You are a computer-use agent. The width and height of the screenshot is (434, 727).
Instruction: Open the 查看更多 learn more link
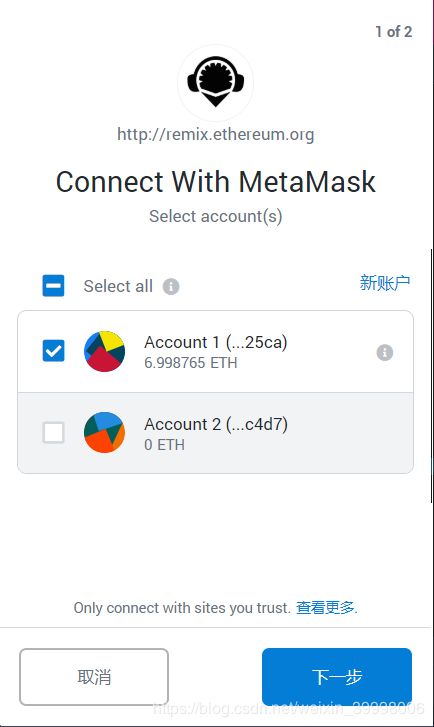click(326, 607)
